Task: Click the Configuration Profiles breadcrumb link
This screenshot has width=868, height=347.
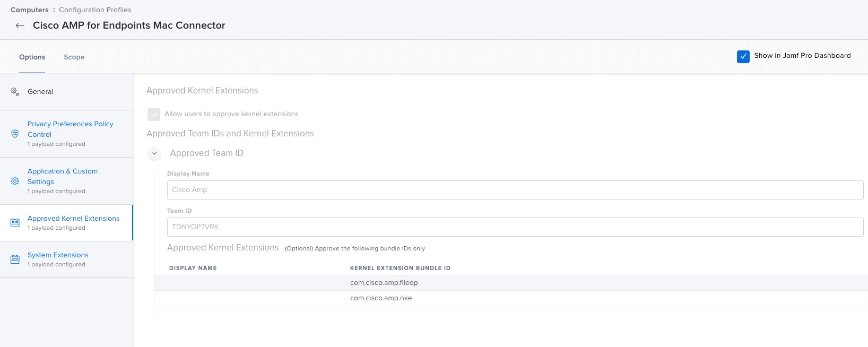Action: point(95,10)
